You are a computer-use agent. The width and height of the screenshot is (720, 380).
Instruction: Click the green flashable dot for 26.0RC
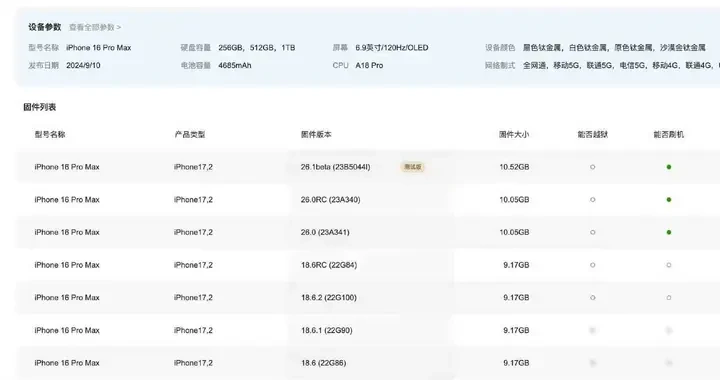tap(669, 200)
